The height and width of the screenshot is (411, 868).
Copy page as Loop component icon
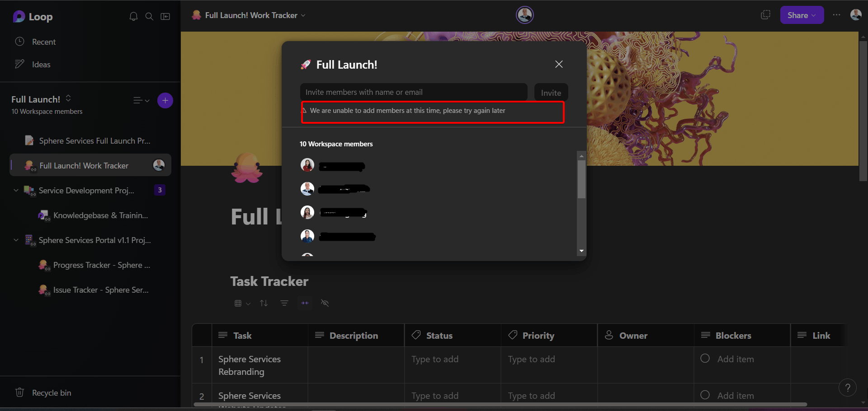(765, 15)
